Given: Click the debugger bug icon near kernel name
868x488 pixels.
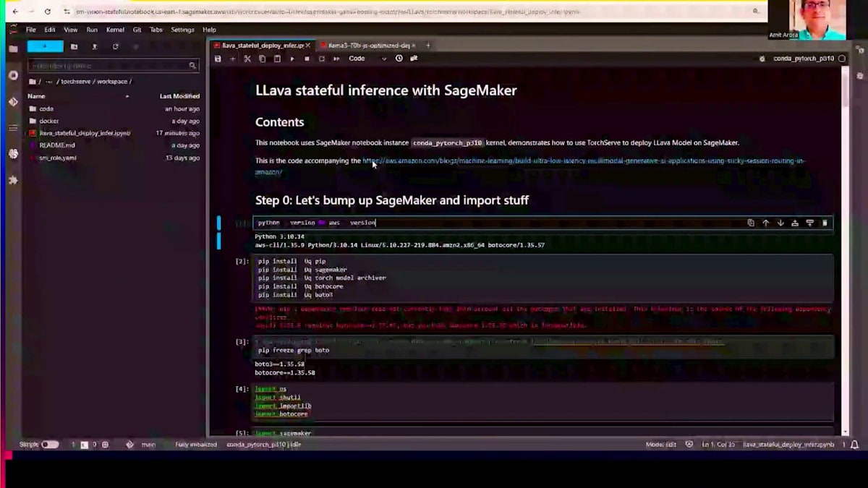Looking at the screenshot, I should coord(762,59).
